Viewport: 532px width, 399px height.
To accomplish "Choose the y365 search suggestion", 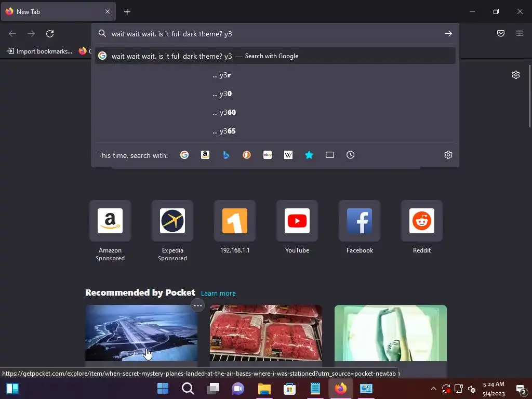I will pyautogui.click(x=275, y=131).
